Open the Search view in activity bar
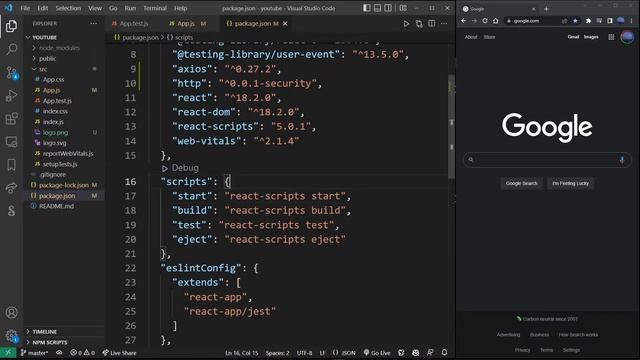640x360 pixels. [11, 49]
